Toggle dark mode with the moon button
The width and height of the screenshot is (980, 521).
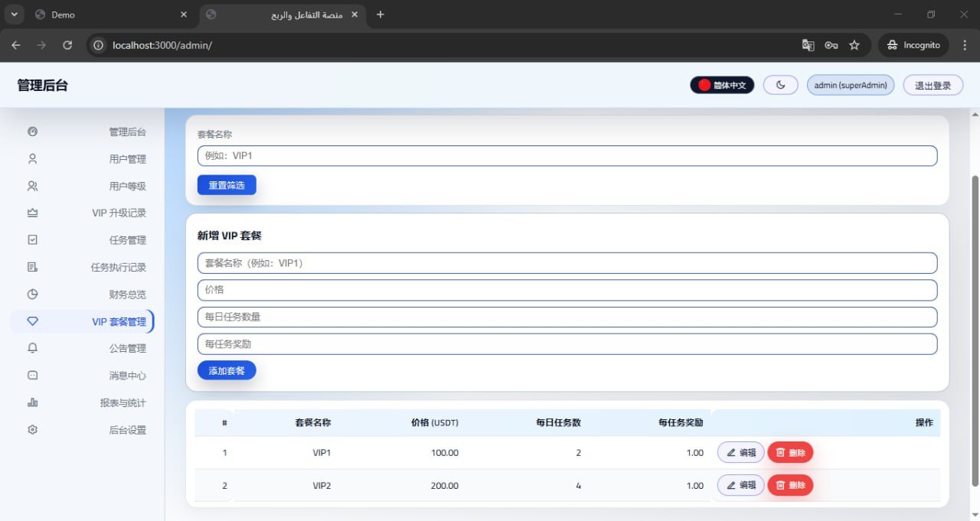pos(781,85)
